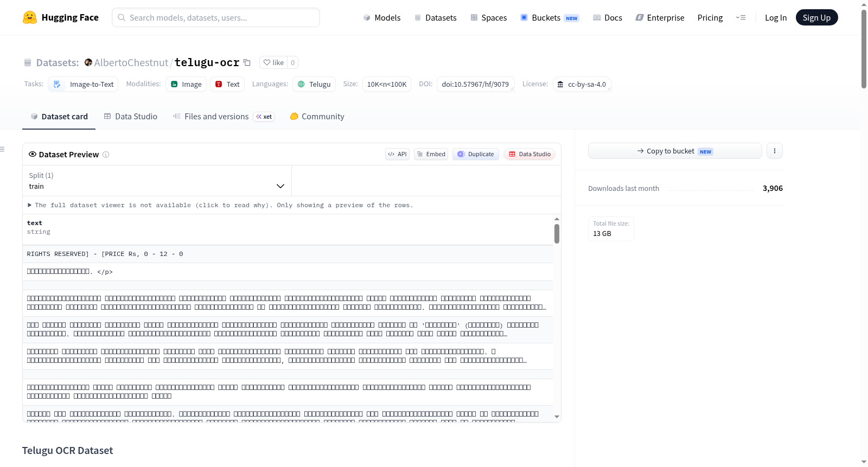The width and height of the screenshot is (868, 467).
Task: Click the AlbertoChestnut avatar icon
Action: coord(88,62)
